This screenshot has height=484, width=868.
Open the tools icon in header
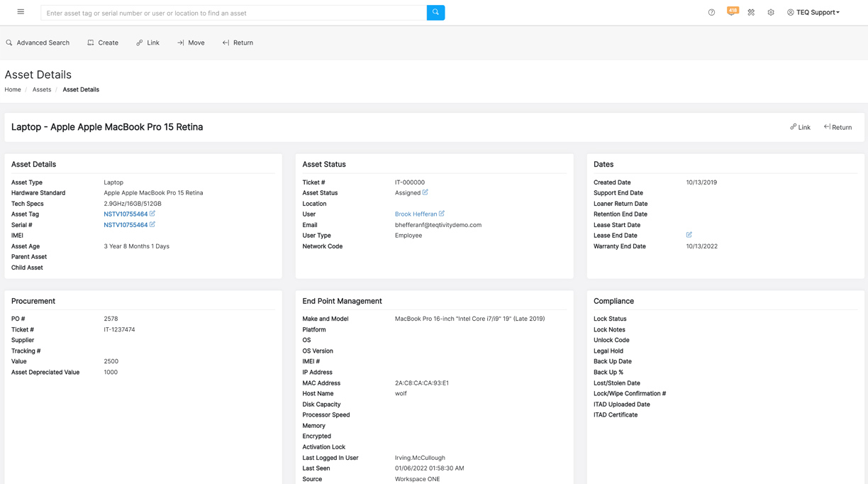tap(751, 12)
